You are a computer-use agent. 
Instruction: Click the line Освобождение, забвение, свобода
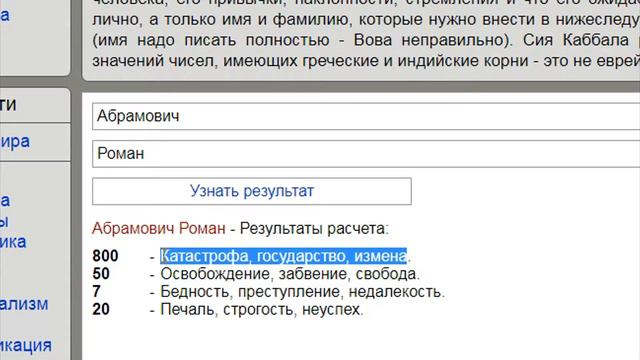(290, 274)
